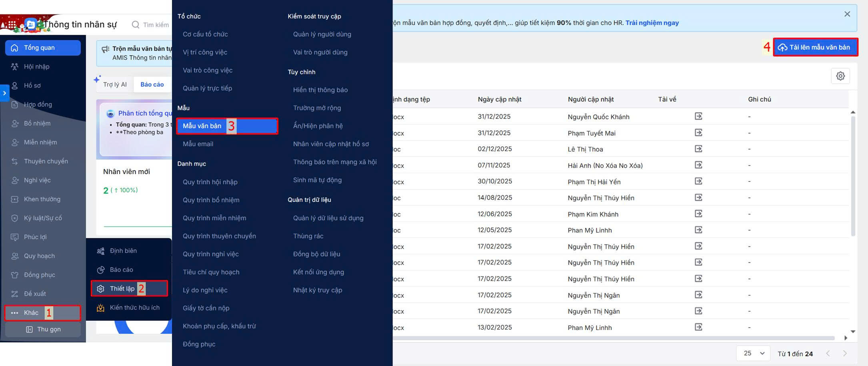Expand the Khác menu in sidebar
Viewport: 868px width, 366px height.
(42, 313)
